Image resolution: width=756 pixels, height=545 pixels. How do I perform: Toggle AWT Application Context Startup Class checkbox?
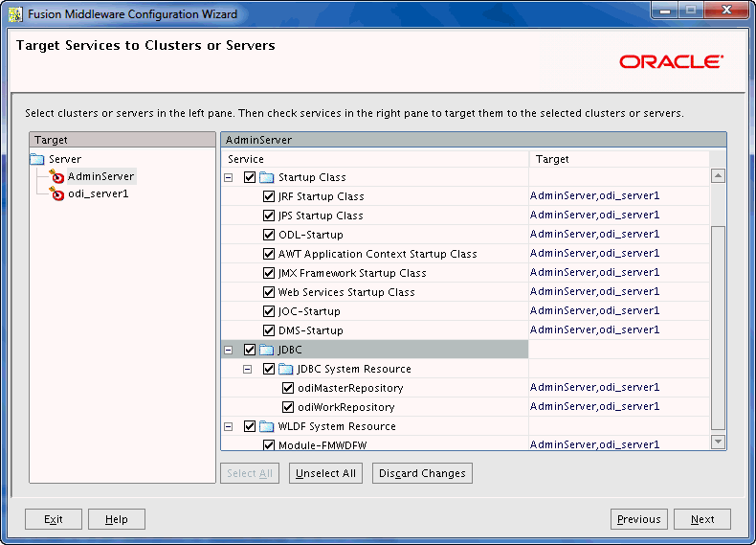(269, 254)
